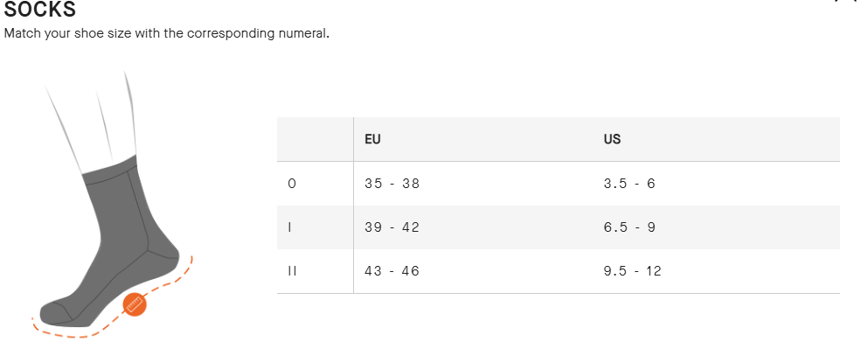The image size is (868, 342).
Task: Click the EU column header
Action: pyautogui.click(x=372, y=139)
